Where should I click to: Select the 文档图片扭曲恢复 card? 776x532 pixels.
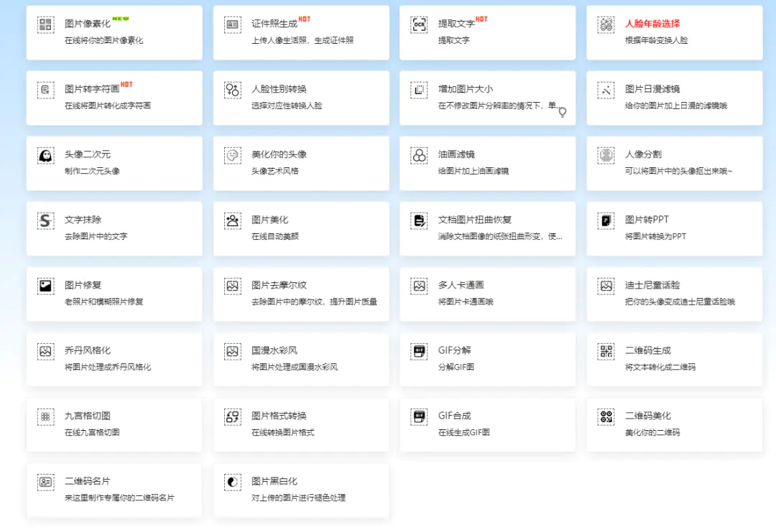tap(487, 228)
